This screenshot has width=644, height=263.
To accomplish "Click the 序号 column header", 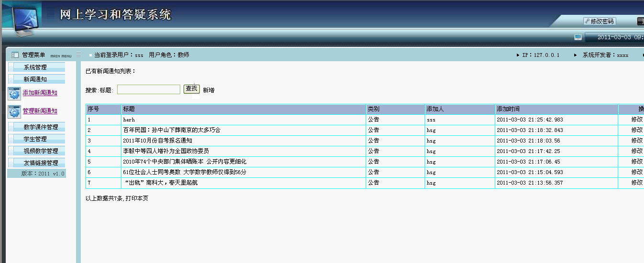I will click(x=104, y=110).
